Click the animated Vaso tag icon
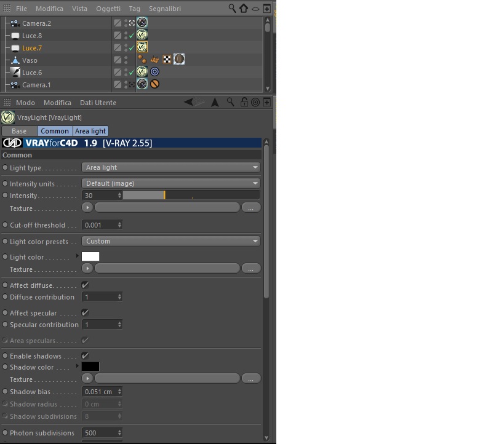504x444 pixels. pyautogui.click(x=154, y=59)
